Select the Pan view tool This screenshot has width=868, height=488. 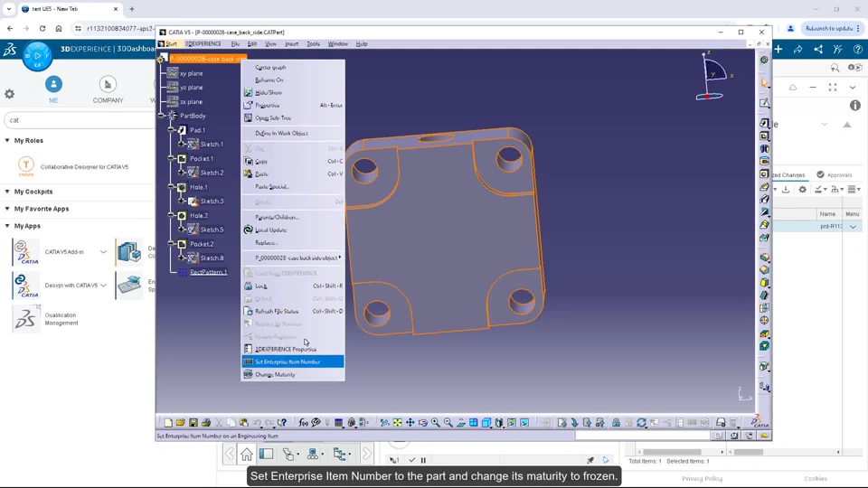[410, 423]
